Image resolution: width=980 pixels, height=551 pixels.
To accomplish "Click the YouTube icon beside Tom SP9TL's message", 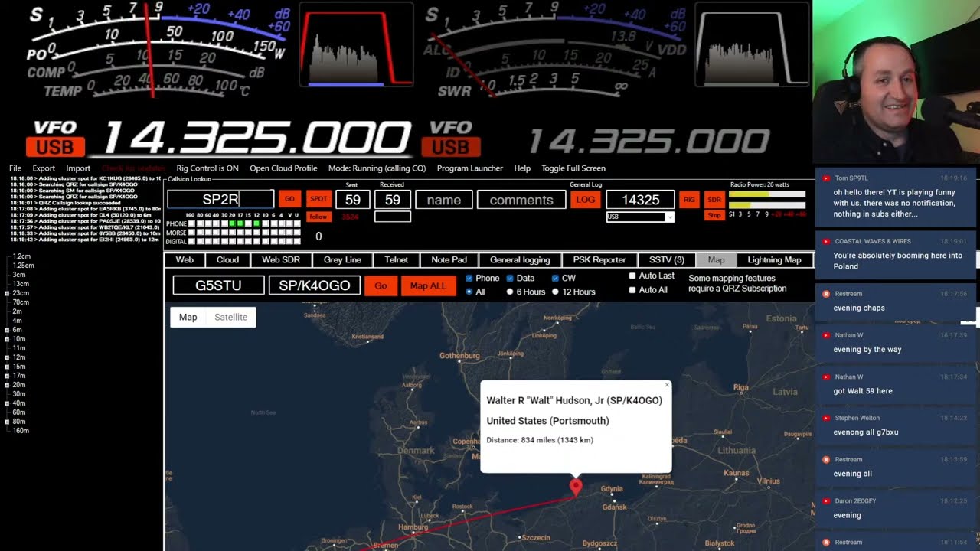I will 826,178.
